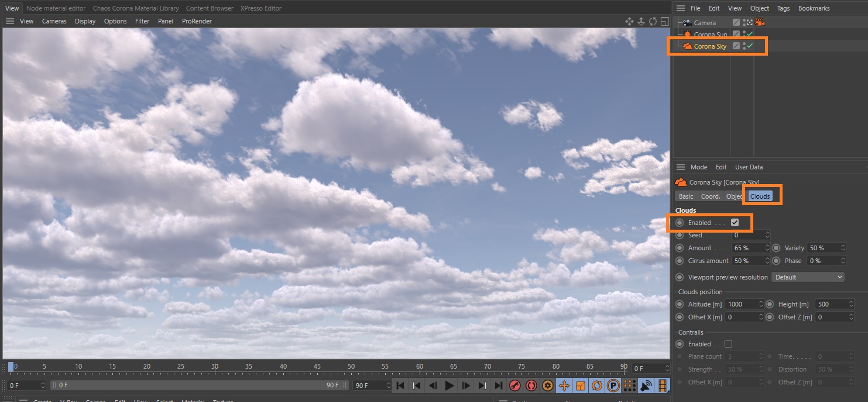This screenshot has height=402, width=868.
Task: Enable the Contrails Enabled checkbox
Action: coord(728,343)
